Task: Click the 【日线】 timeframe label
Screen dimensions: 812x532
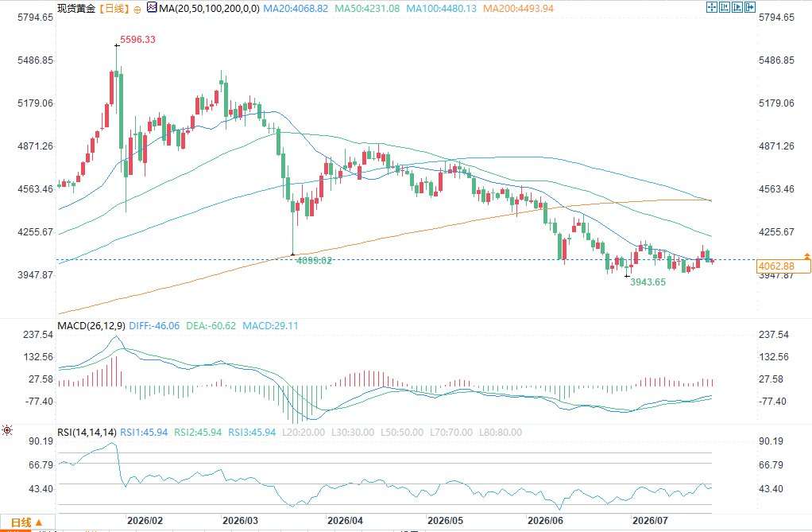Action: (114, 8)
